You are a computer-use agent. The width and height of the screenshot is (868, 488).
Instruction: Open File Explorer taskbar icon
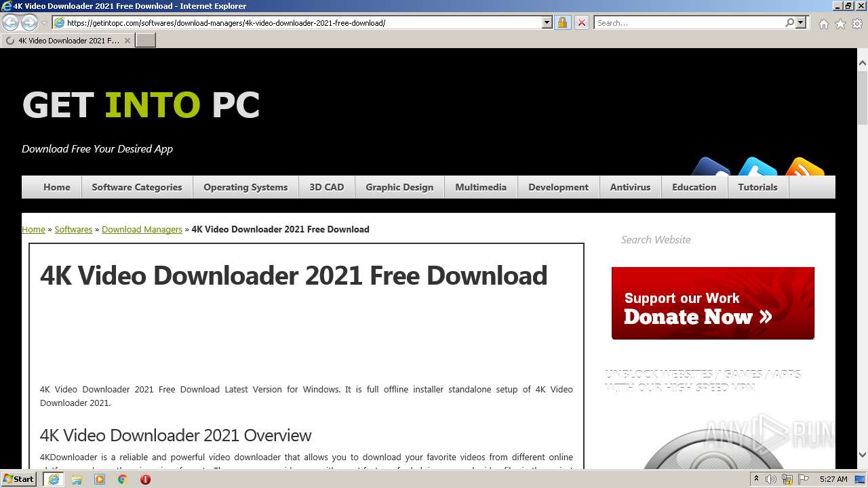coord(77,479)
